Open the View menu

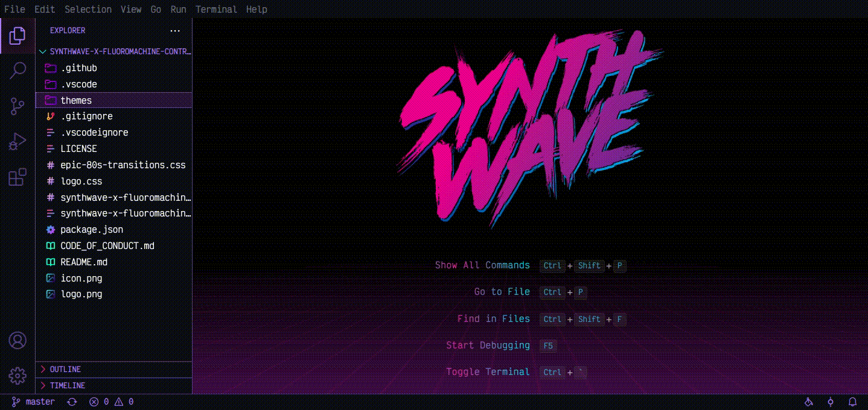(x=131, y=9)
